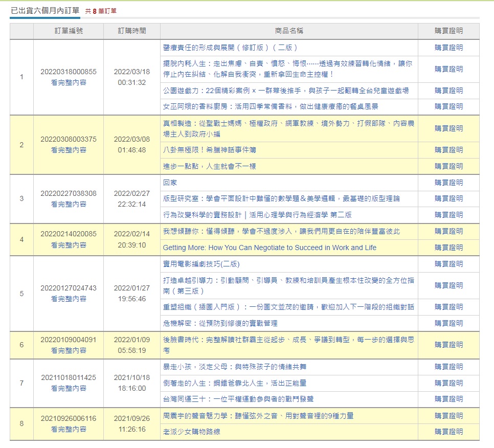Get 購買證明 for 暴走小孩，淡定父母
This screenshot has width=494, height=448.
pos(448,367)
